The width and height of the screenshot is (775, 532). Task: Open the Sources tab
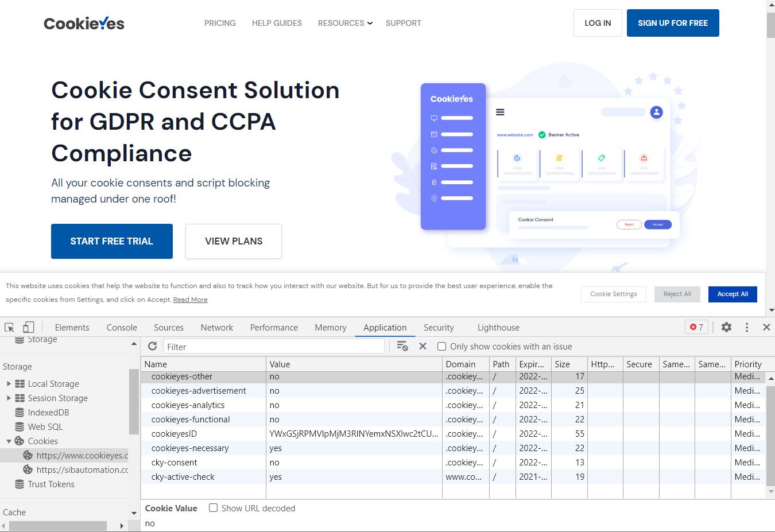coord(169,327)
